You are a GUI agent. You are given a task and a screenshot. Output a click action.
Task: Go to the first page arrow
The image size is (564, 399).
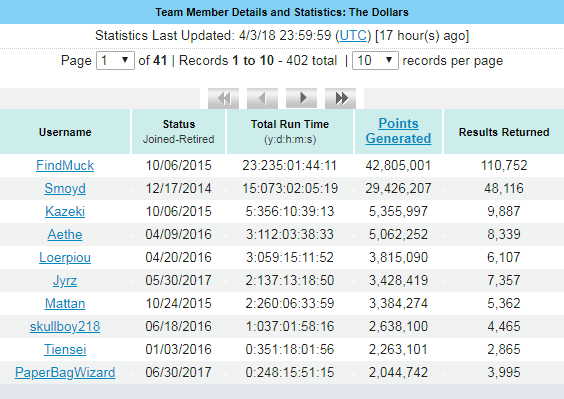pyautogui.click(x=223, y=98)
